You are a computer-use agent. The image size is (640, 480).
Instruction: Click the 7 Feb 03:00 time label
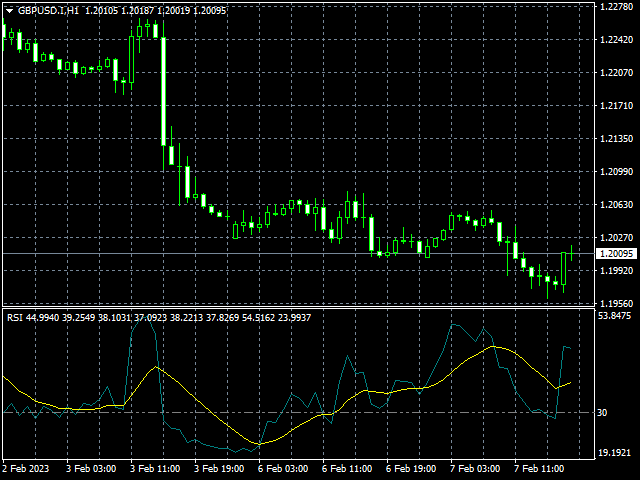(x=475, y=469)
